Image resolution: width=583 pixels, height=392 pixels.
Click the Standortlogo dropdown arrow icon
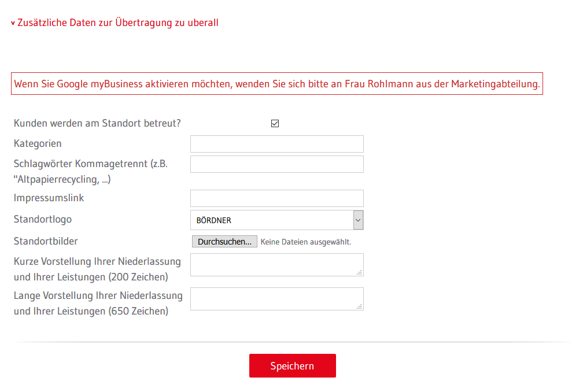(x=358, y=220)
